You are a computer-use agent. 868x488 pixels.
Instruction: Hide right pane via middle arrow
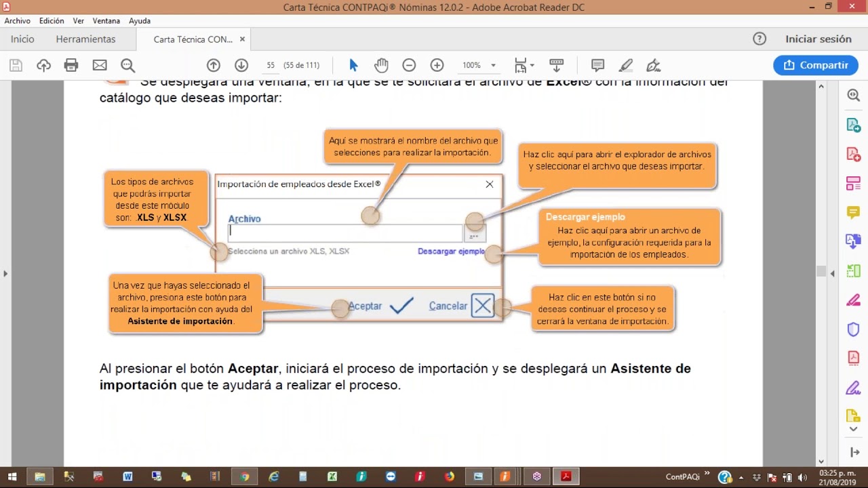[833, 272]
